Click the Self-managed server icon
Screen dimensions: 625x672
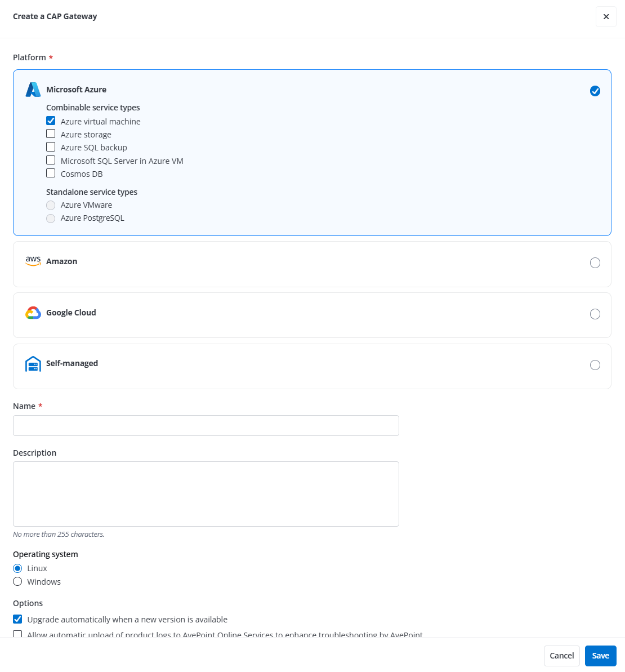[x=33, y=364]
